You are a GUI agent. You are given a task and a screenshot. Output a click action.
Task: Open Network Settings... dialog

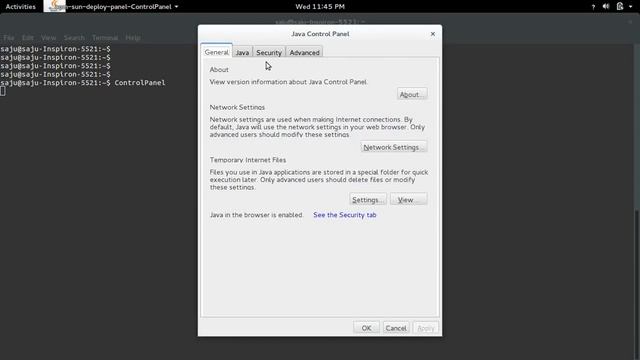click(393, 147)
